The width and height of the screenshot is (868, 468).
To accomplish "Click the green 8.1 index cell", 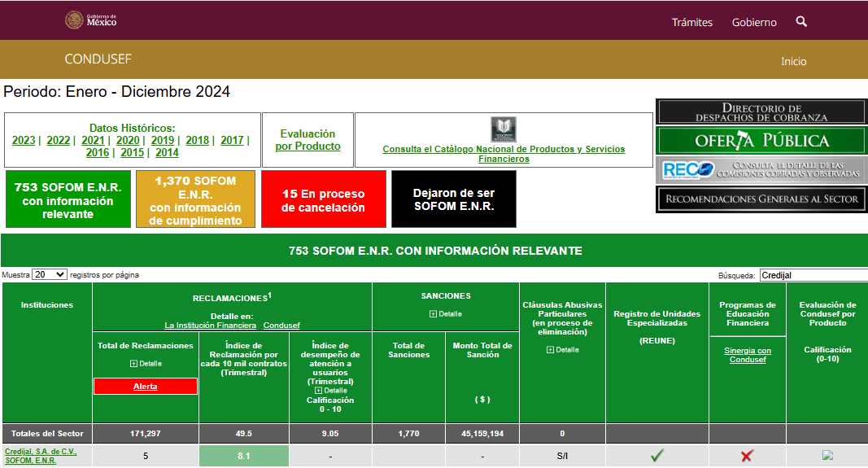I will click(243, 456).
